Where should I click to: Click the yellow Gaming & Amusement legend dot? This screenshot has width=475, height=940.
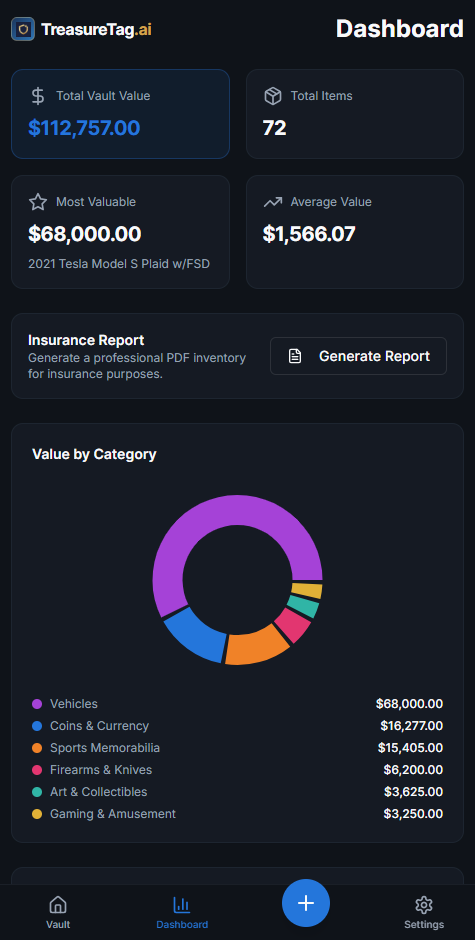pyautogui.click(x=37, y=814)
